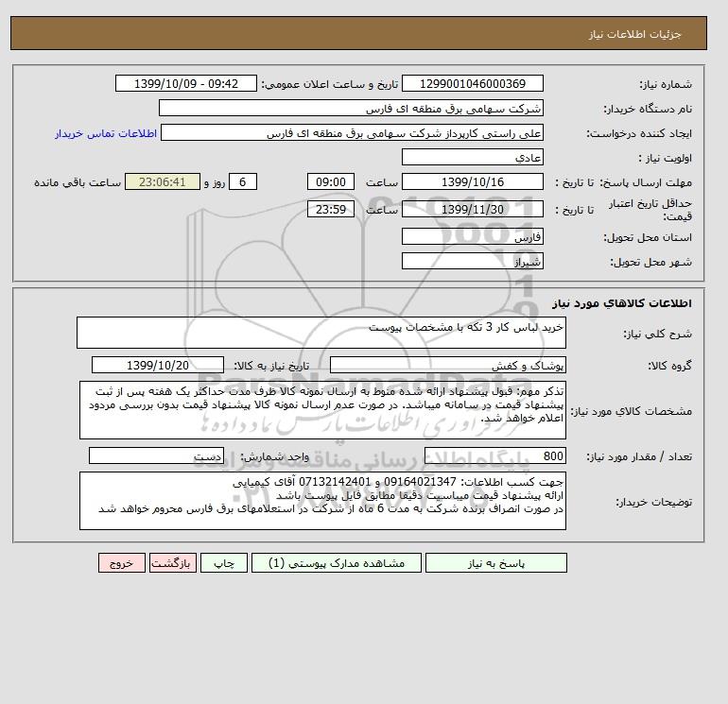
Task: Select the شماره نیاز field 1299001046000369
Action: pyautogui.click(x=472, y=83)
